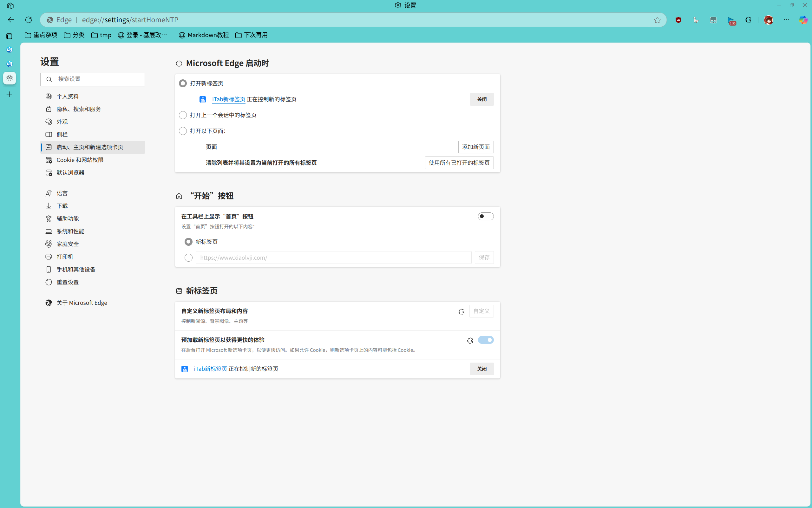Select 打开新标签页 radio button
Viewport: 812px width, 508px height.
click(182, 83)
